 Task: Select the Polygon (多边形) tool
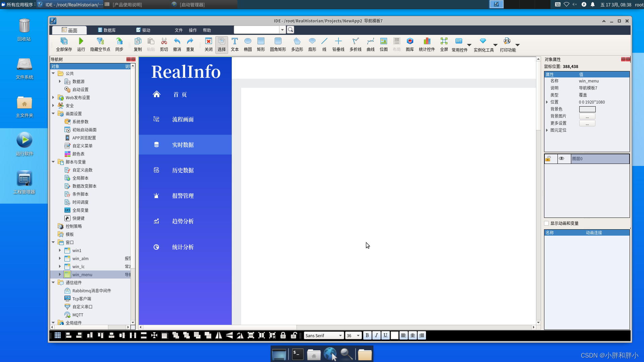tap(297, 44)
